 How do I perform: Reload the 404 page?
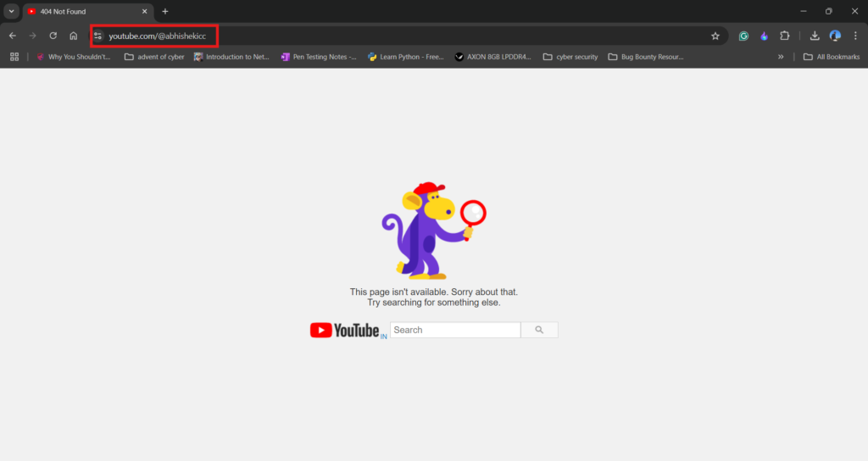coord(53,36)
